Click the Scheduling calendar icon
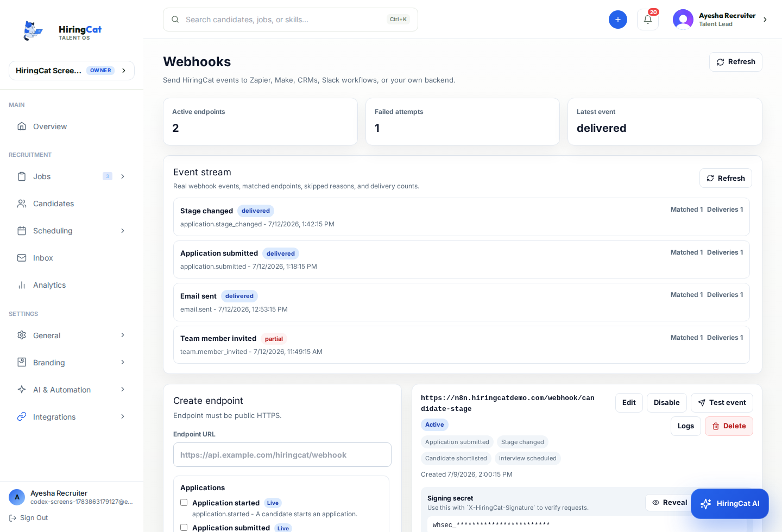This screenshot has height=532, width=782. point(22,231)
